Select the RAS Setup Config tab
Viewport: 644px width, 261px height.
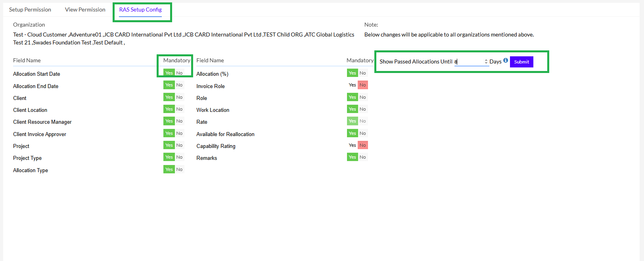pyautogui.click(x=140, y=10)
